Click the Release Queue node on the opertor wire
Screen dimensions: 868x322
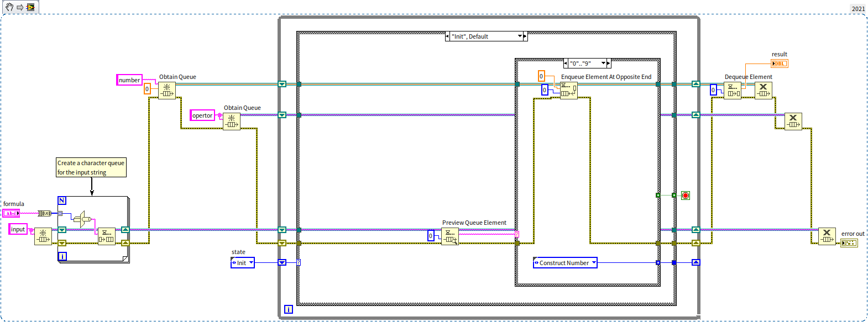[x=793, y=122]
